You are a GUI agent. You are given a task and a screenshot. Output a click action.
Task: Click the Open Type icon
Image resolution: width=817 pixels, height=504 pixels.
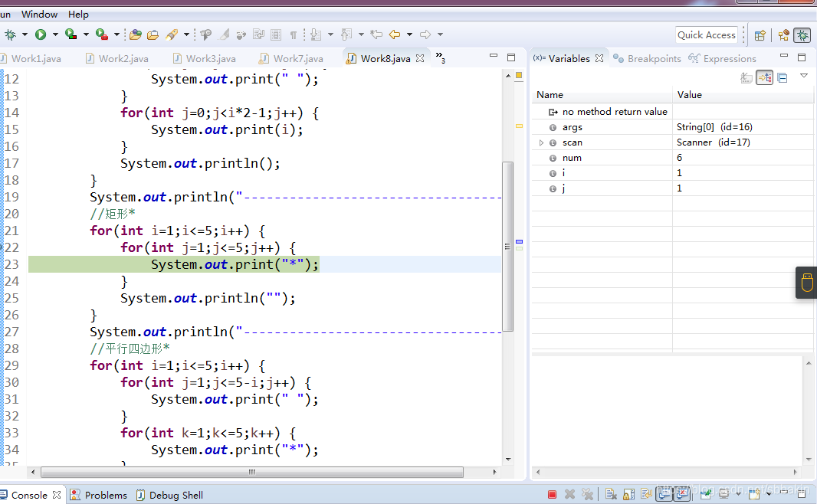[x=136, y=35]
